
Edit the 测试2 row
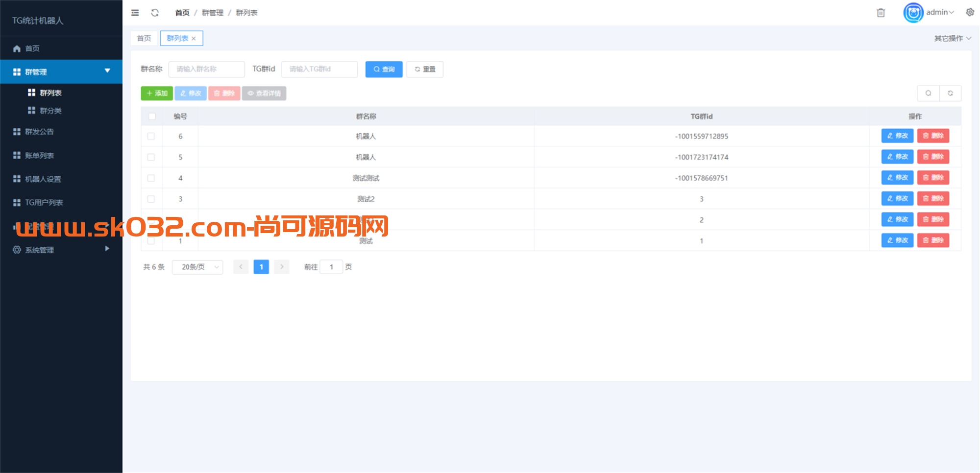point(897,198)
